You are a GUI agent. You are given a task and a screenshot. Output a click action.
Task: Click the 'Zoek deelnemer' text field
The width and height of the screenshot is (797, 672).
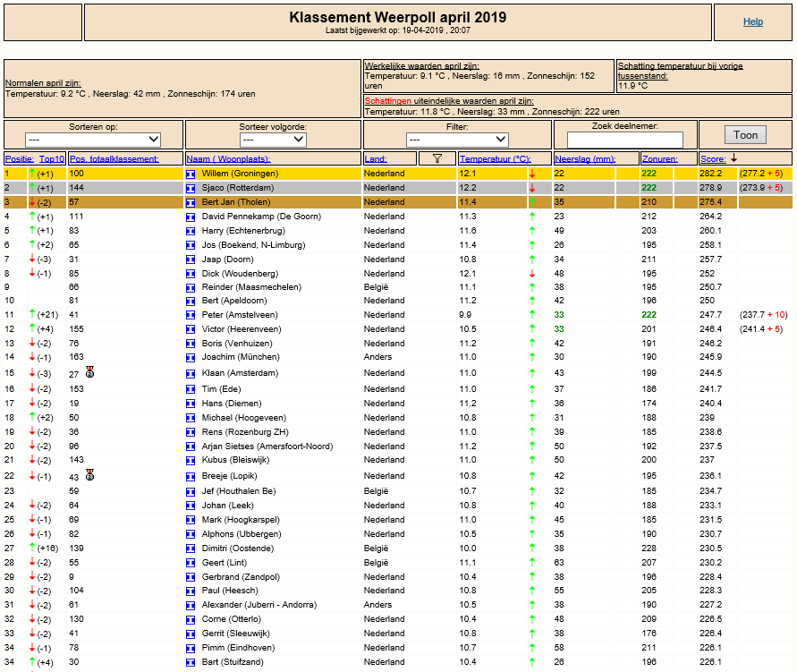click(x=624, y=140)
